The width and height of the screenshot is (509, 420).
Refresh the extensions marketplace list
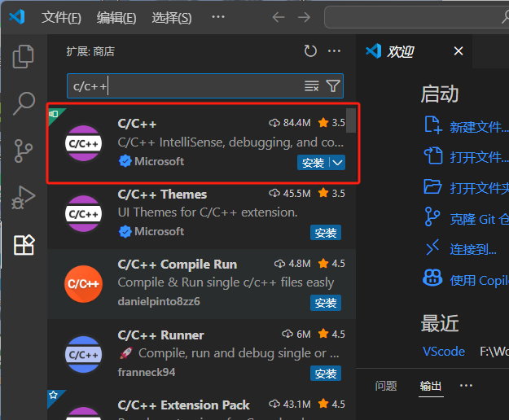point(310,51)
